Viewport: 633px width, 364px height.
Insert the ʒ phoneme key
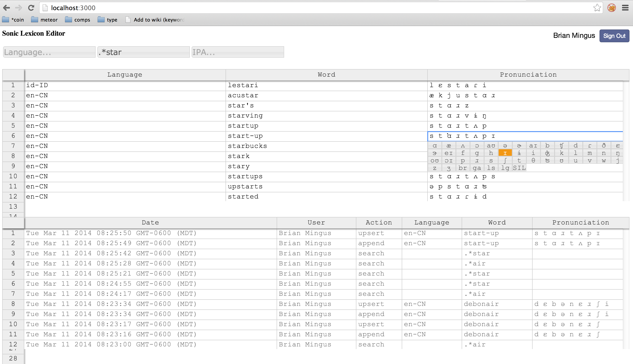[x=449, y=168]
